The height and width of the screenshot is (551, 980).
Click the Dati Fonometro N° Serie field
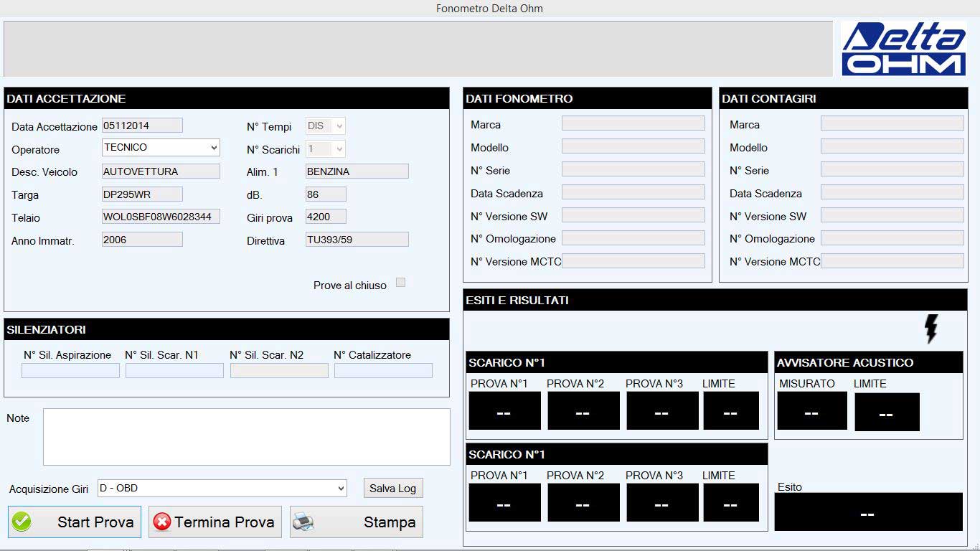633,169
